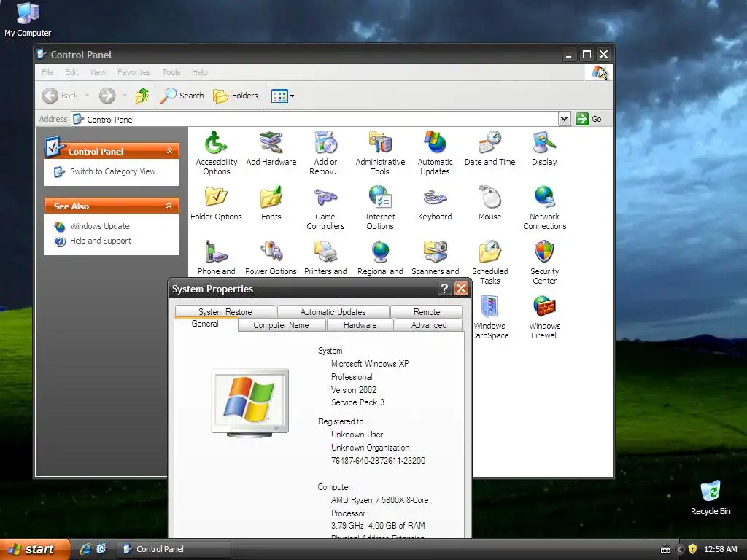
Task: Switch to the Hardware tab
Action: tap(360, 325)
